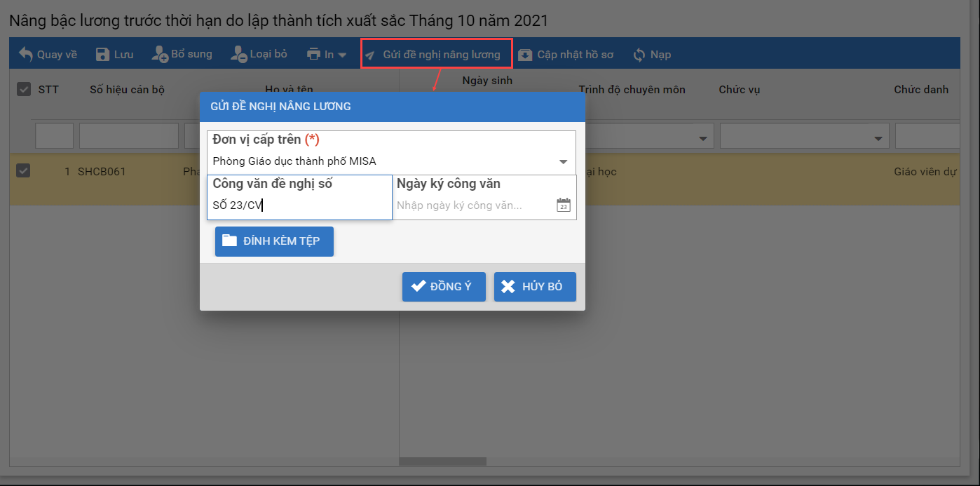This screenshot has width=980, height=486.
Task: Uncheck the row checkbox for SHCB061
Action: [x=23, y=170]
